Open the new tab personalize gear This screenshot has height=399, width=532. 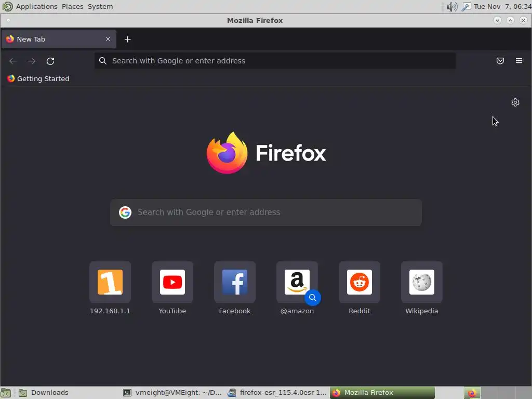pyautogui.click(x=515, y=102)
